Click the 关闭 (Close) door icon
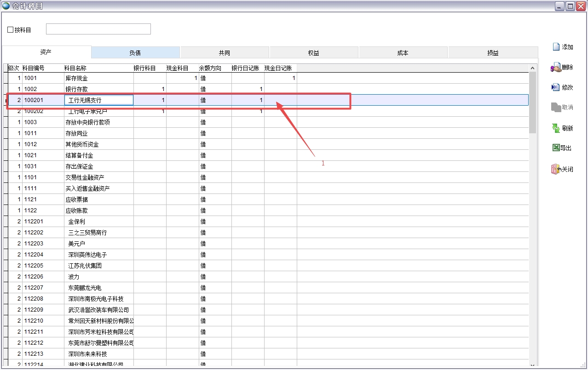Screen dimensions: 588x370 556,169
